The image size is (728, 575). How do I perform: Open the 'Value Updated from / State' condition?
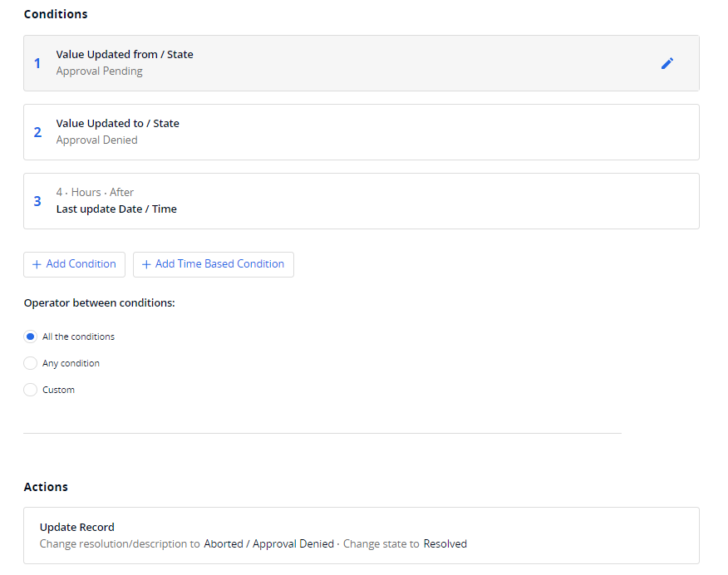point(125,55)
